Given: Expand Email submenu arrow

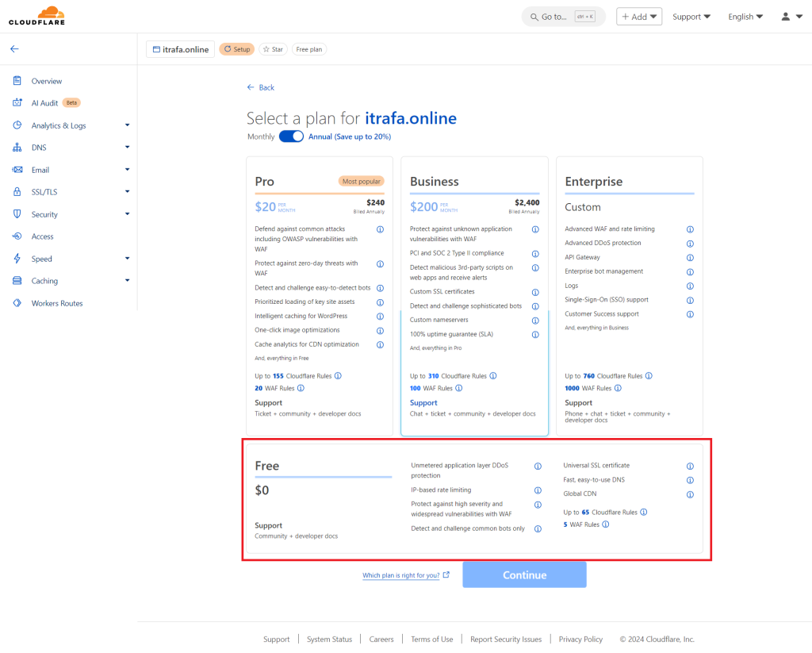Looking at the screenshot, I should tap(128, 170).
